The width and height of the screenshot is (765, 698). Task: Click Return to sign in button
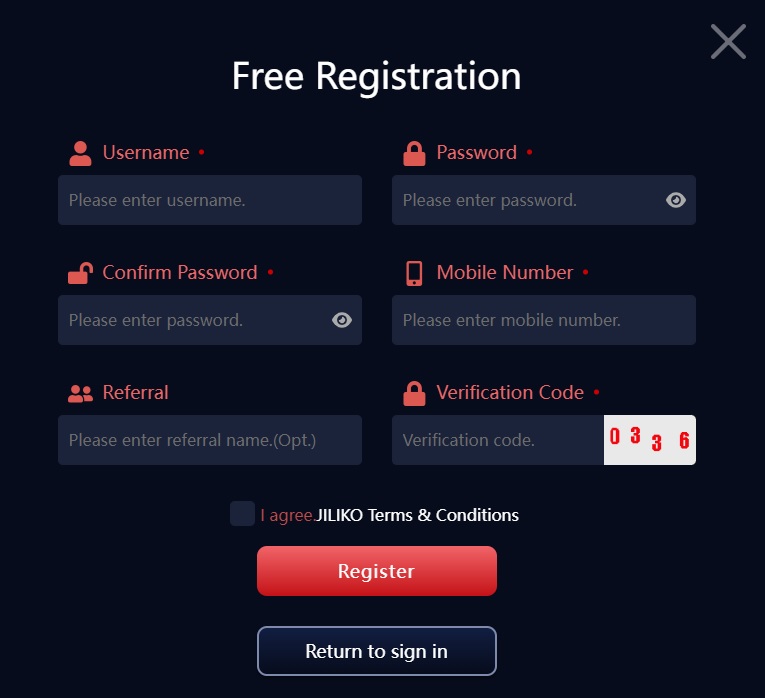click(x=377, y=651)
